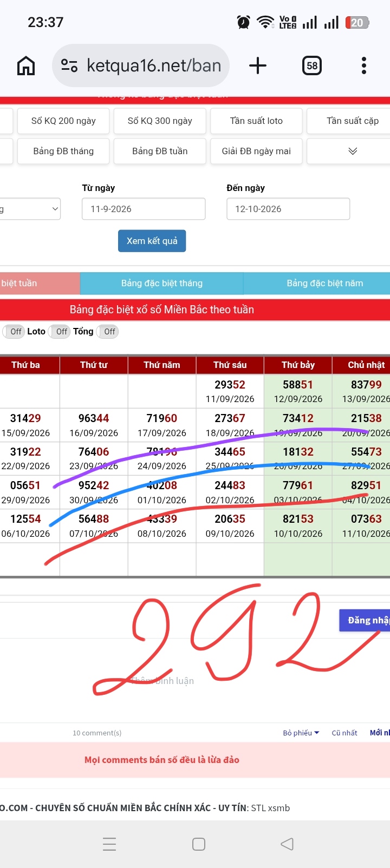Screen dimensions: 390x868
Task: Toggle the first Off switch before Loto
Action: click(x=14, y=332)
